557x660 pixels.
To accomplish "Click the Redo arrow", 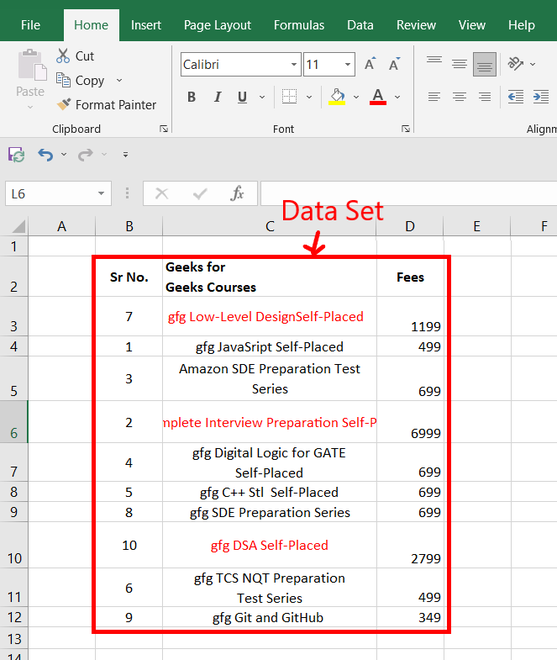I will point(85,154).
